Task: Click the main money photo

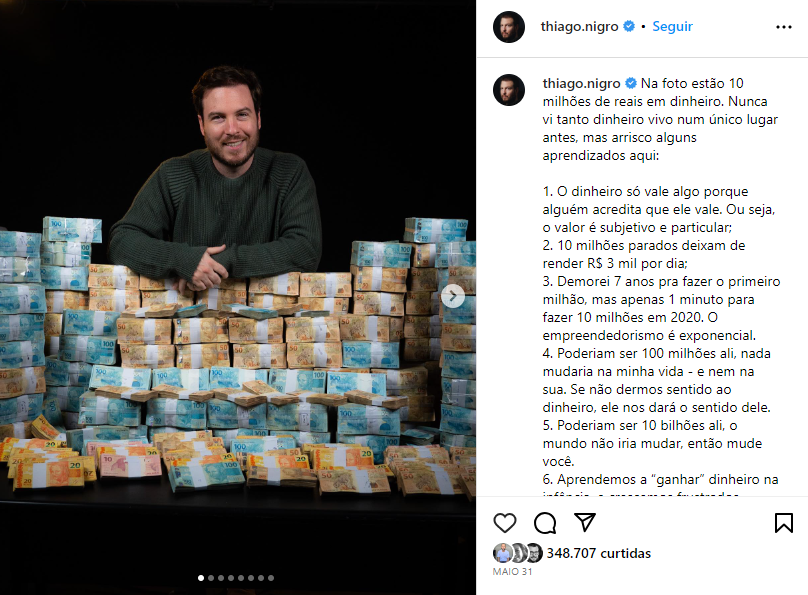Action: [x=238, y=297]
